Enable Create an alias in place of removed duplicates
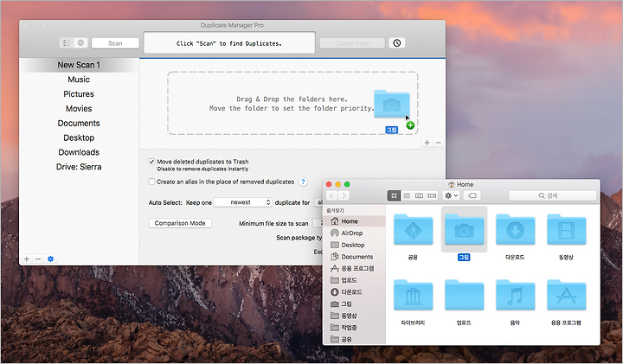The width and height of the screenshot is (623, 364). (151, 182)
